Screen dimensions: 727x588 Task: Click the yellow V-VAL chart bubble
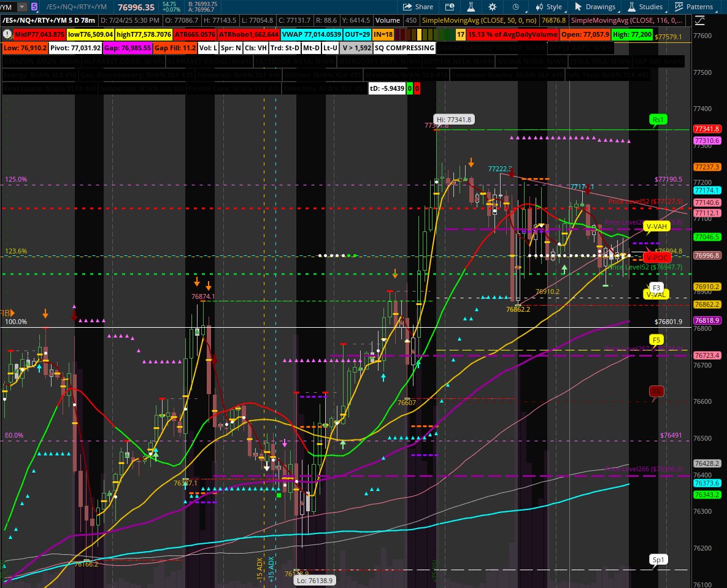pos(656,295)
